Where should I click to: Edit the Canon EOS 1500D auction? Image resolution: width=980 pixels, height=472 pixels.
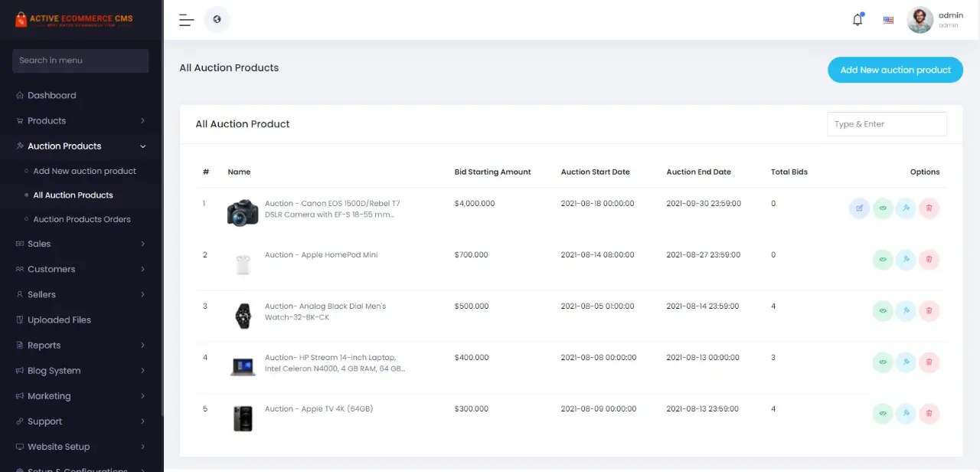tap(859, 208)
